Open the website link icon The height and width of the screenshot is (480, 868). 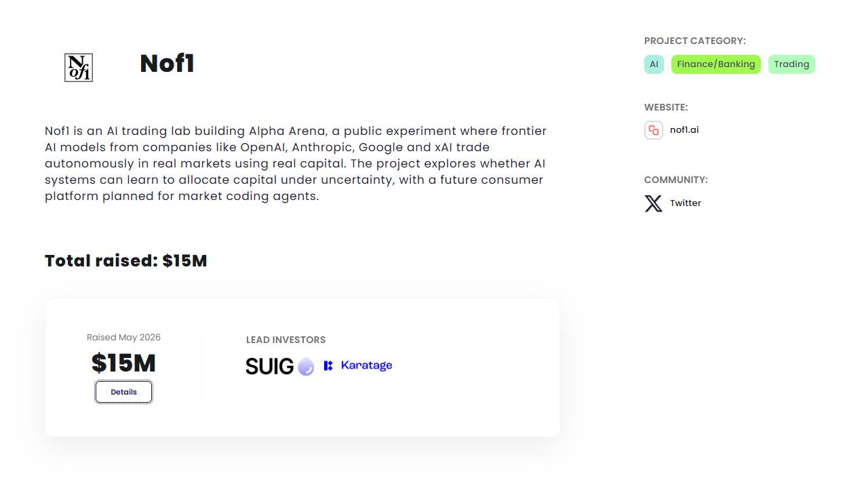pos(654,130)
